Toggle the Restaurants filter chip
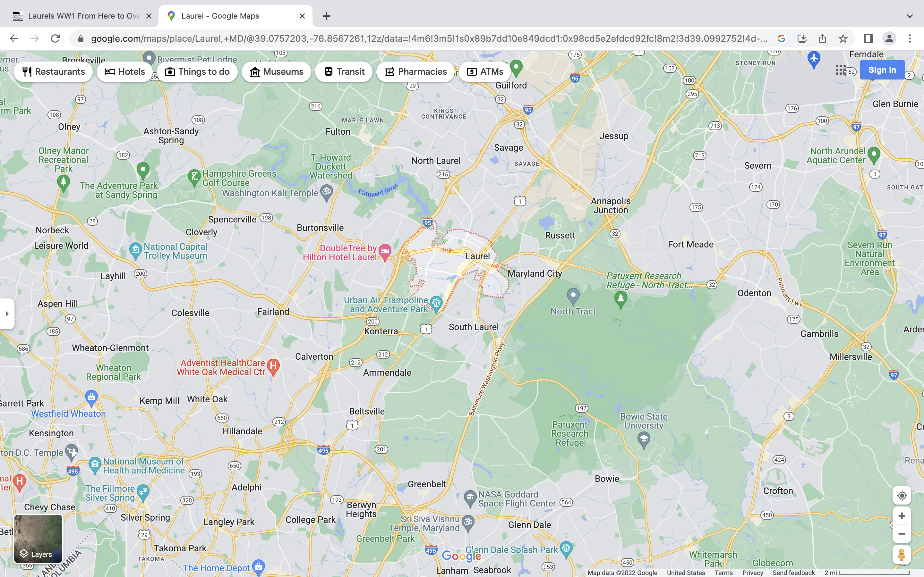This screenshot has height=577, width=924. (x=54, y=72)
